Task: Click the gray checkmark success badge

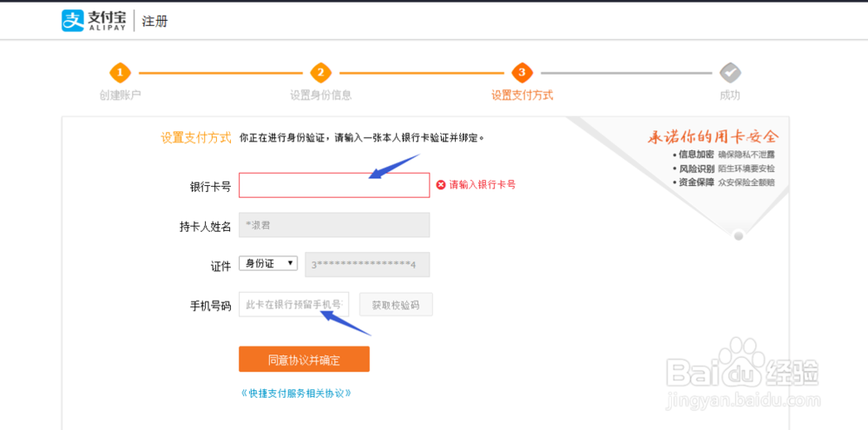Action: coord(730,73)
